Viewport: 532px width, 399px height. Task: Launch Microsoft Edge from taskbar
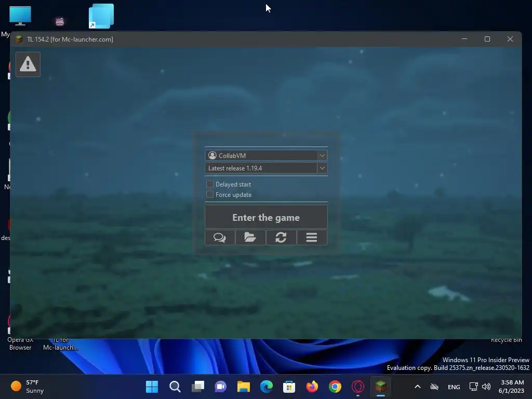click(x=267, y=387)
